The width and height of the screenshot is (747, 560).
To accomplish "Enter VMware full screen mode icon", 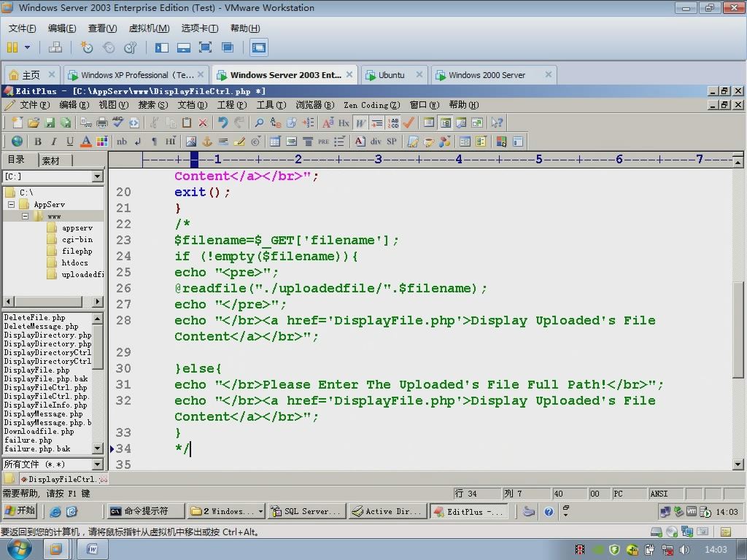I will click(x=205, y=47).
